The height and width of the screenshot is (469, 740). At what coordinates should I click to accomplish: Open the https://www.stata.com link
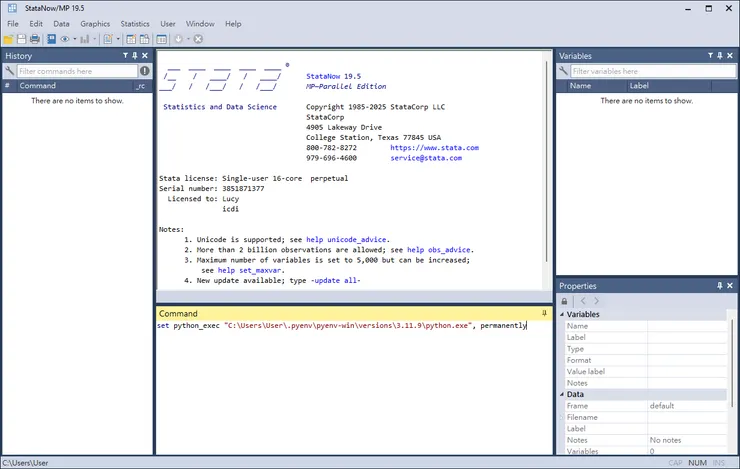click(x=434, y=148)
